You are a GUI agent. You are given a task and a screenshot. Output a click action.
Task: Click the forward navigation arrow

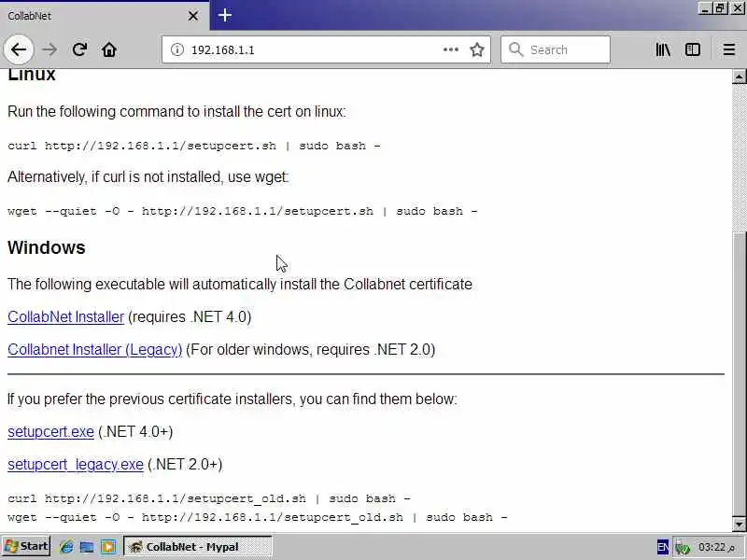coord(49,49)
